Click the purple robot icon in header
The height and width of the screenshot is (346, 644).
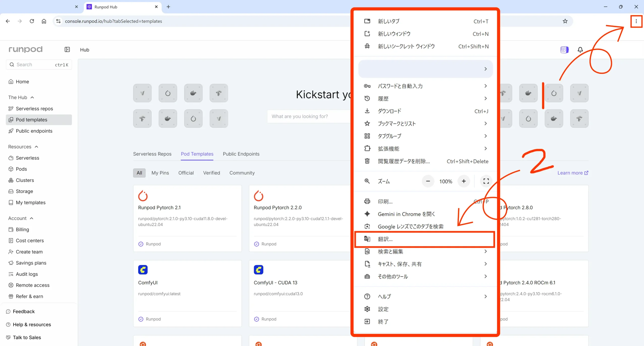[x=564, y=50]
